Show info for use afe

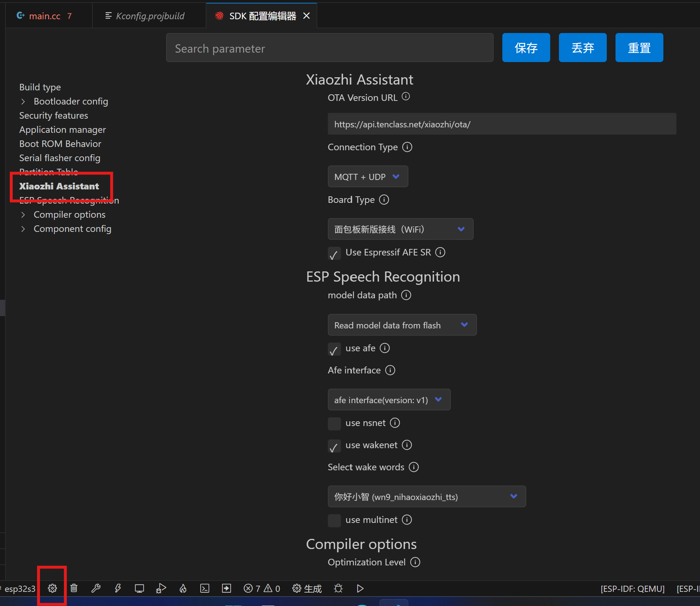click(385, 348)
